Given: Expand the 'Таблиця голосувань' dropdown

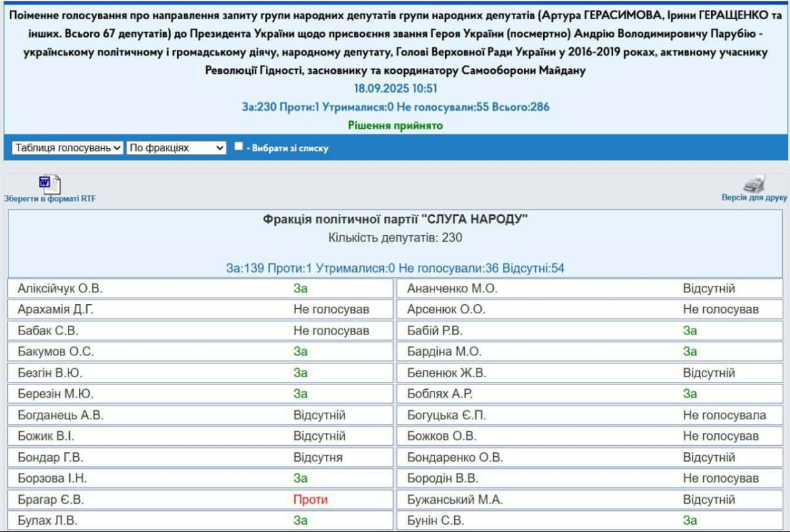Looking at the screenshot, I should pos(68,147).
